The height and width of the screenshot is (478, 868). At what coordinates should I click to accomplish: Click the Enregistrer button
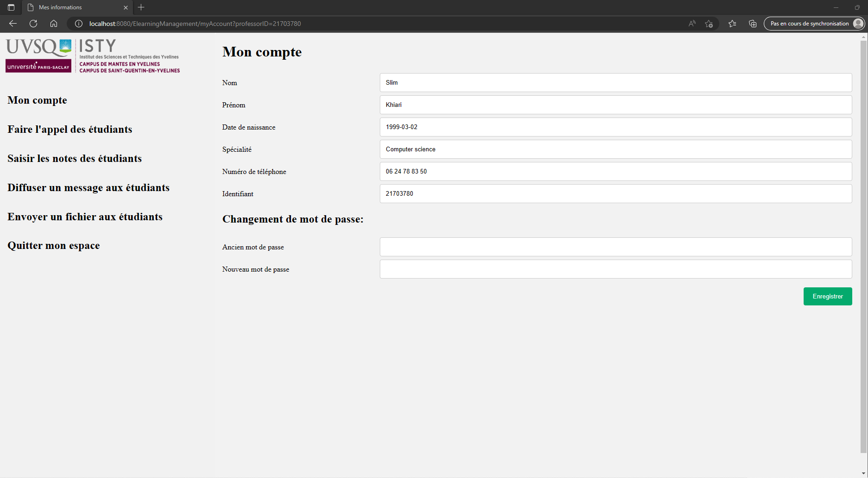click(x=827, y=296)
